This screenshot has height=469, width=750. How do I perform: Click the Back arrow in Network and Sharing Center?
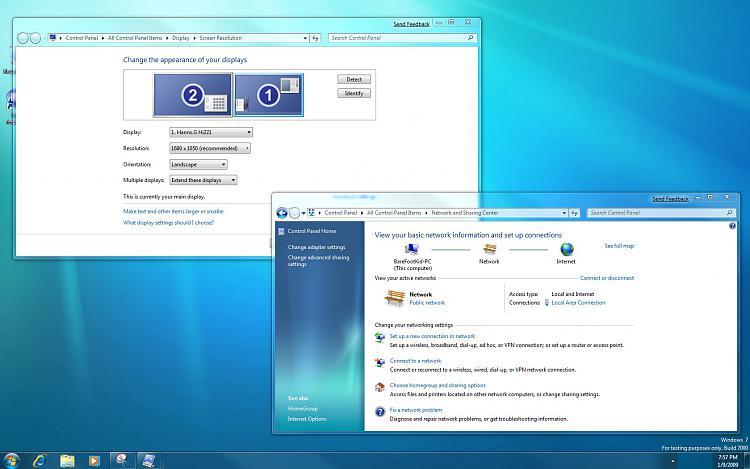(x=282, y=213)
